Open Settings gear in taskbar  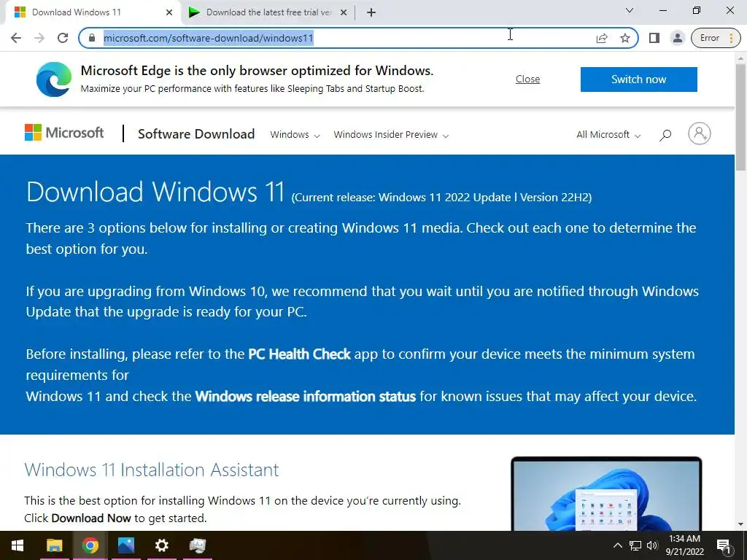click(x=162, y=545)
